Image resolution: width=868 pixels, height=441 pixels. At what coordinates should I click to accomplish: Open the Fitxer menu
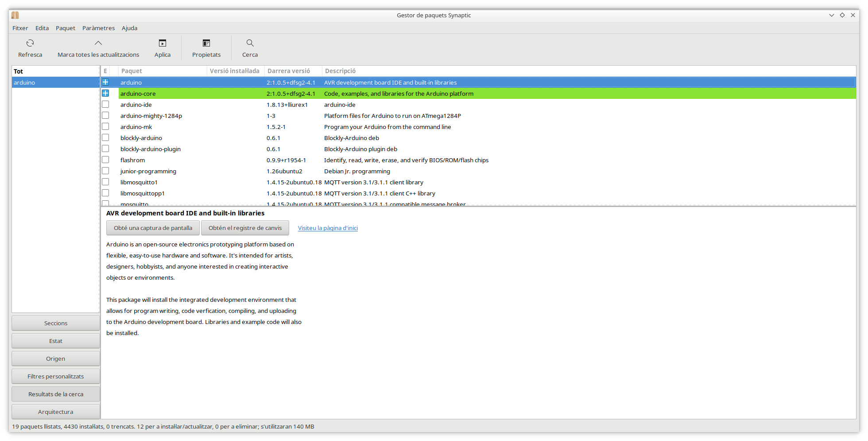(x=20, y=28)
